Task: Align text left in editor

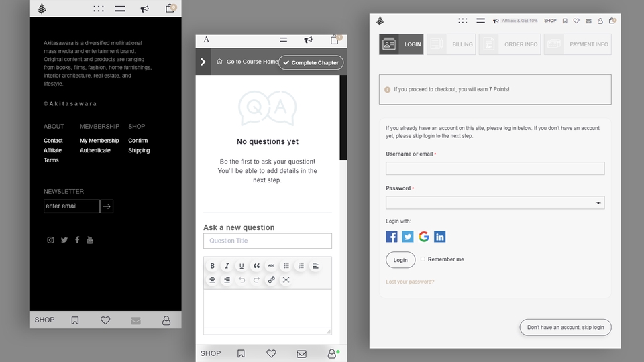Action: click(315, 266)
